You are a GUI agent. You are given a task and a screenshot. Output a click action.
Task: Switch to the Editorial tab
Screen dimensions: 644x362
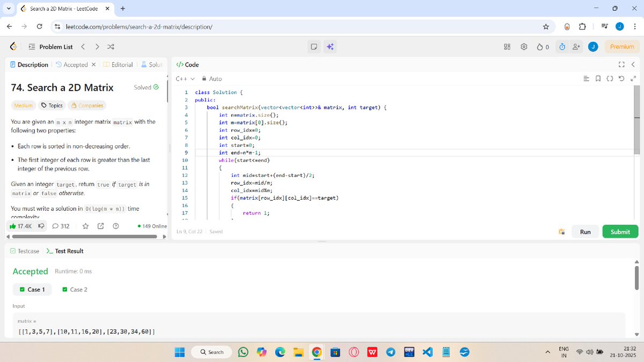(118, 64)
